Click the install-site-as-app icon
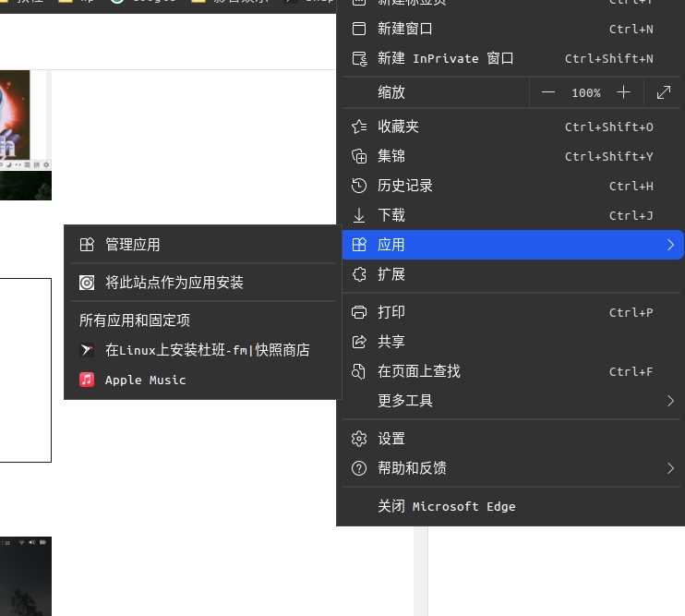 tap(87, 283)
